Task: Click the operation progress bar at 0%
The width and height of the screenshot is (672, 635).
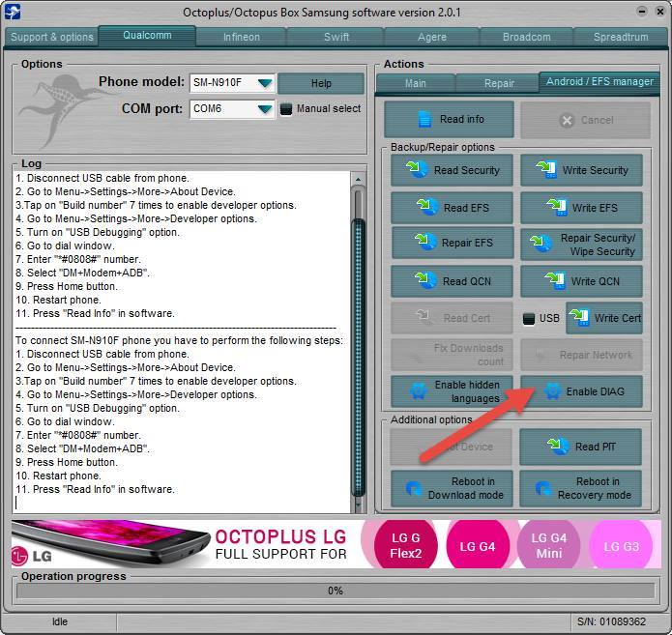Action: tap(336, 591)
